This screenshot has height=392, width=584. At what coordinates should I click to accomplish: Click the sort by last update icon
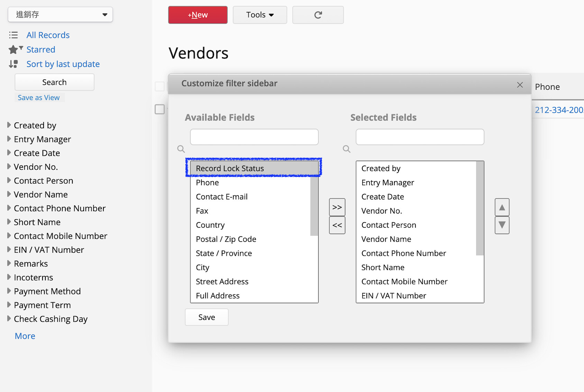[x=13, y=64]
